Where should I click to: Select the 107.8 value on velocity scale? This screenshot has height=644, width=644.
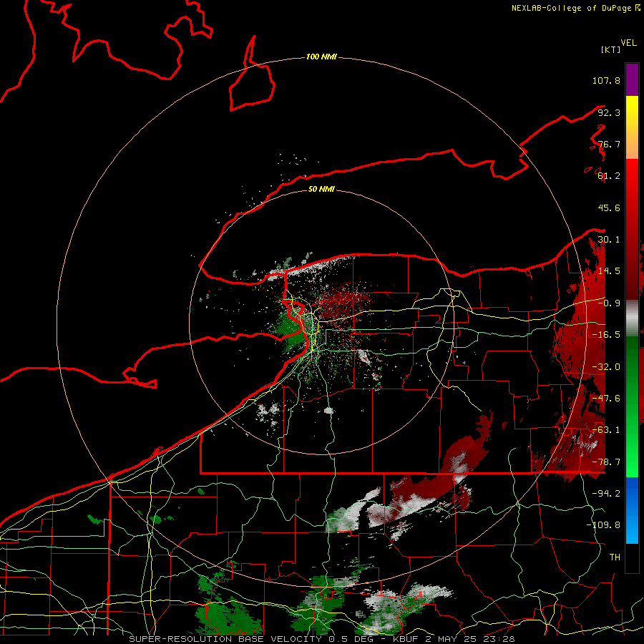pos(606,80)
